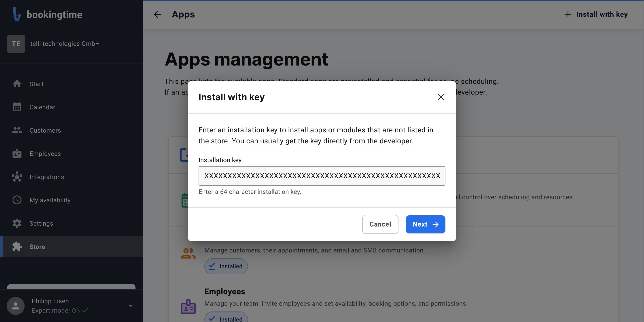The image size is (644, 322).
Task: Select the Store sidebar item
Action: tap(71, 246)
